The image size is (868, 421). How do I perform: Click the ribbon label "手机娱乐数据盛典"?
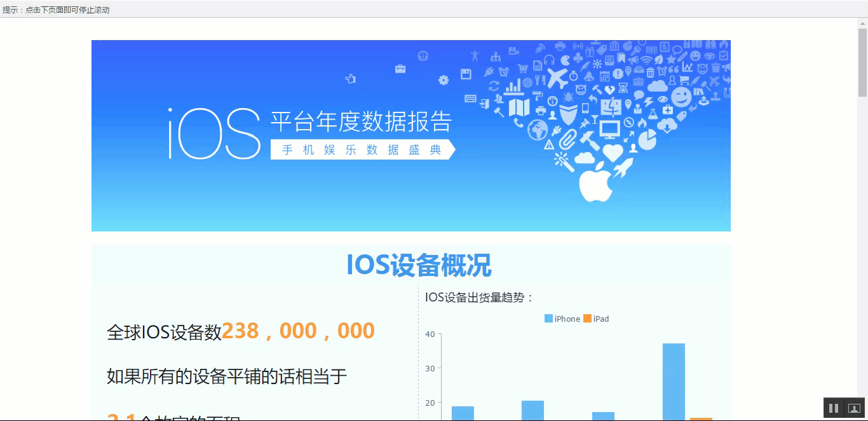[362, 149]
